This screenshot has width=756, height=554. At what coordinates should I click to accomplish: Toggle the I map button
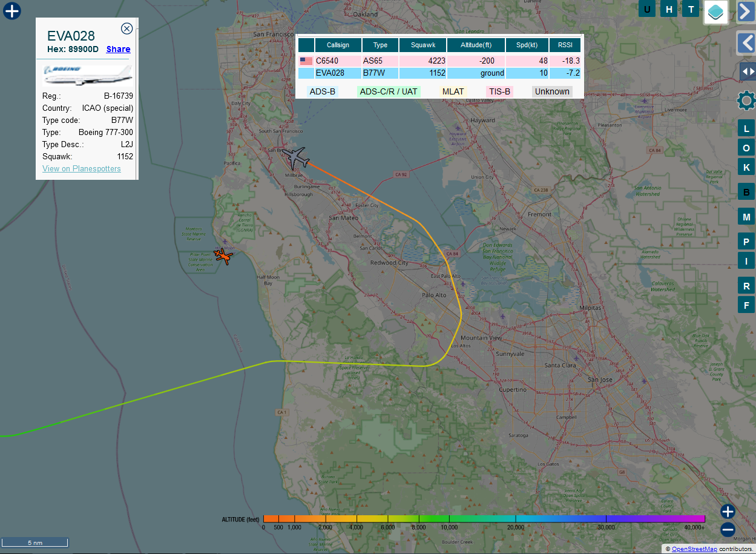click(746, 261)
